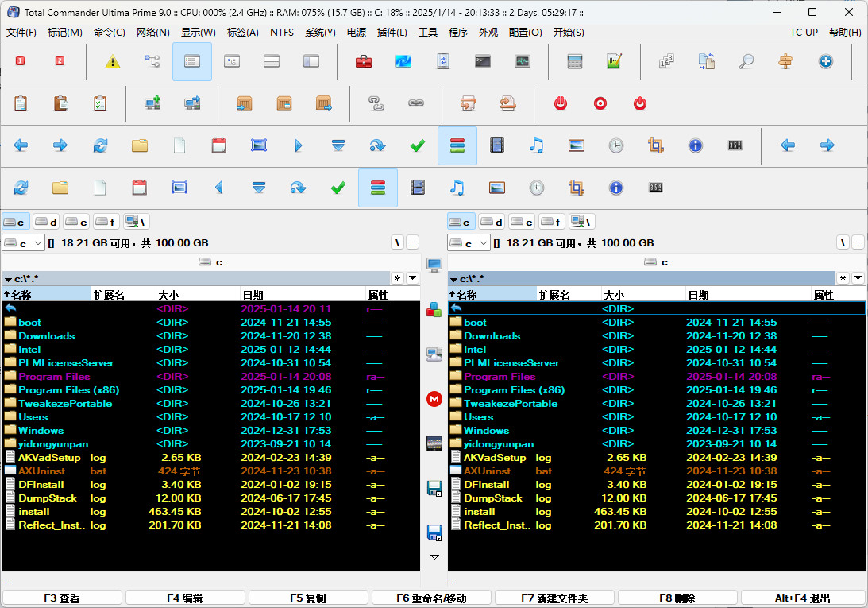Select drive d in the right panel
Image resolution: width=868 pixels, height=608 pixels.
click(x=492, y=222)
